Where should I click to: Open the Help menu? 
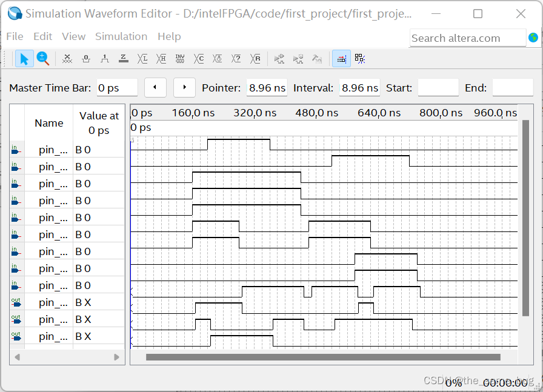[x=169, y=36]
